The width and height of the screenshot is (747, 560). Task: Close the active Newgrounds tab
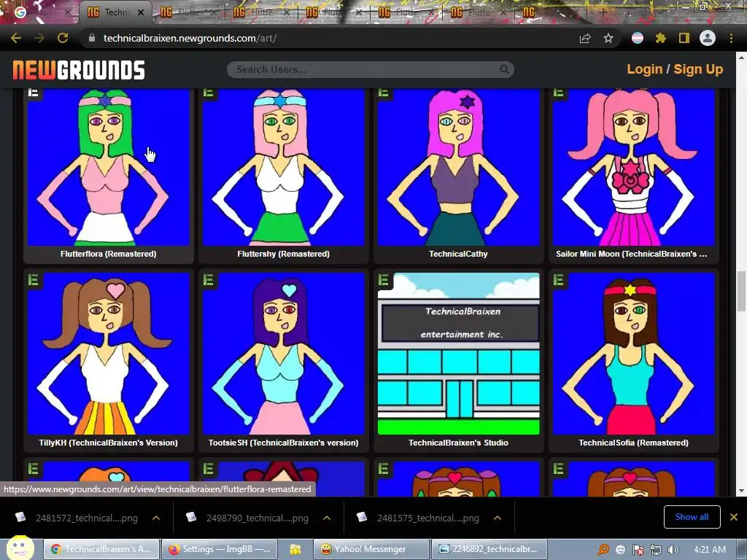point(141,13)
